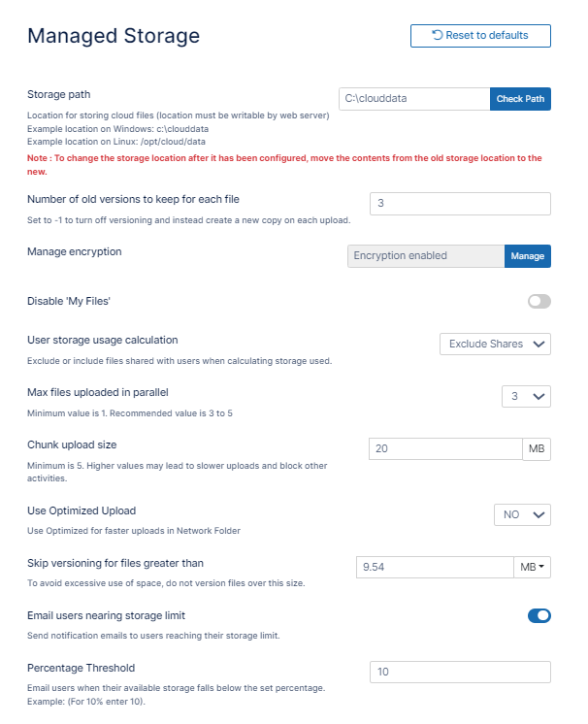Click the old versions number field
The image size is (588, 724).
tap(460, 204)
